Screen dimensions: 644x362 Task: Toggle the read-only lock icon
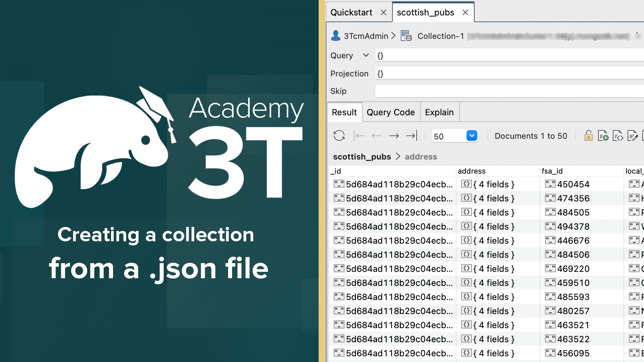point(588,136)
